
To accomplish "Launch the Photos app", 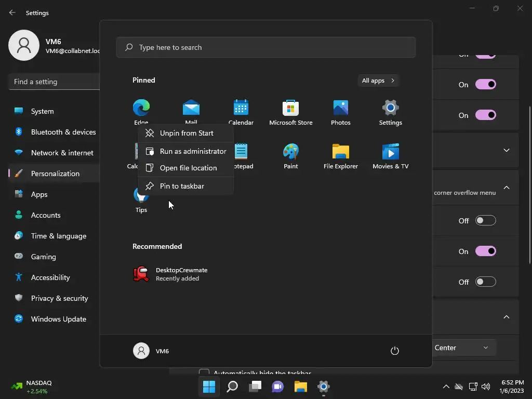I will [x=341, y=112].
